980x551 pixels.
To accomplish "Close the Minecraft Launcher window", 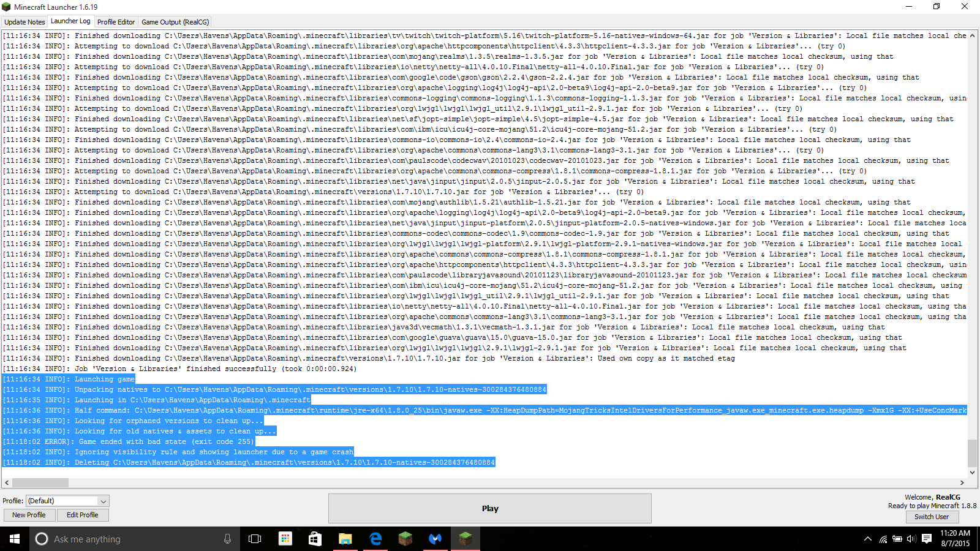I will point(965,6).
